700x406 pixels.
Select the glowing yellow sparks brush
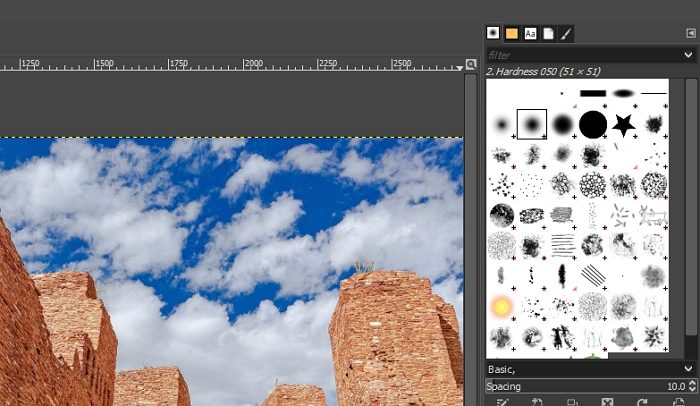coord(502,305)
